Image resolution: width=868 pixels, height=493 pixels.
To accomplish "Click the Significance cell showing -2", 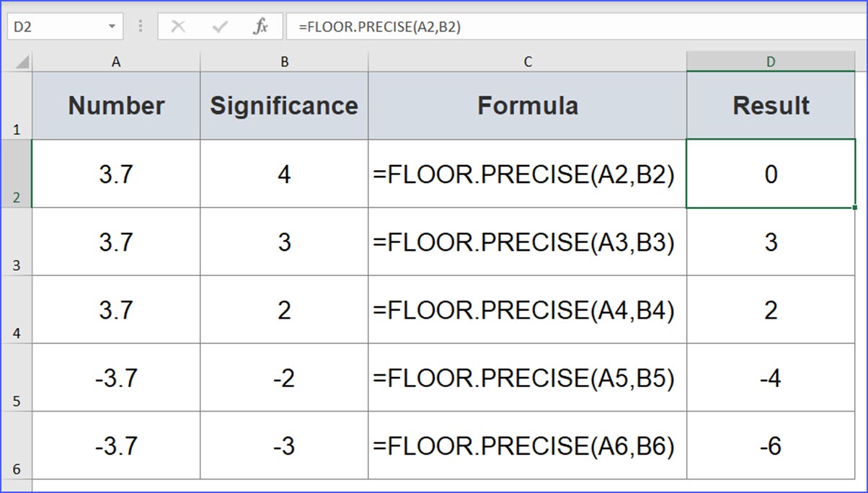I will click(284, 378).
